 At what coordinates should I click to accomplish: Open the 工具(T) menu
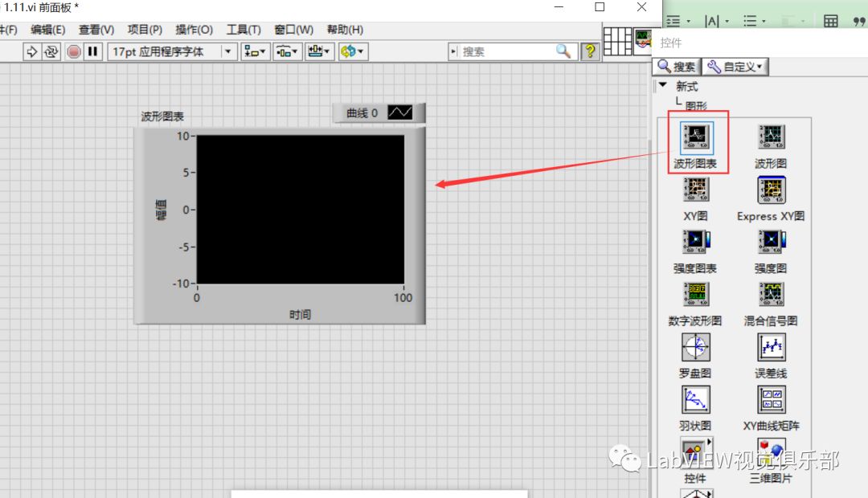click(x=244, y=30)
